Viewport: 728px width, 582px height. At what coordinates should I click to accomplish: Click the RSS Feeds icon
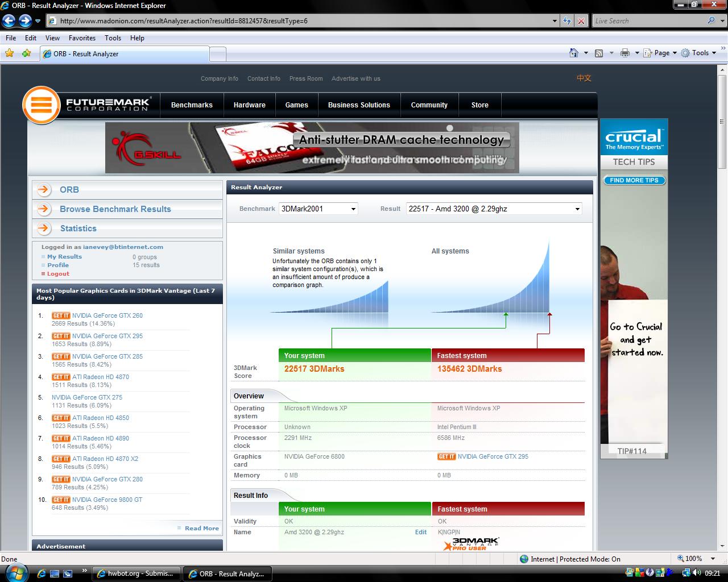coord(599,53)
